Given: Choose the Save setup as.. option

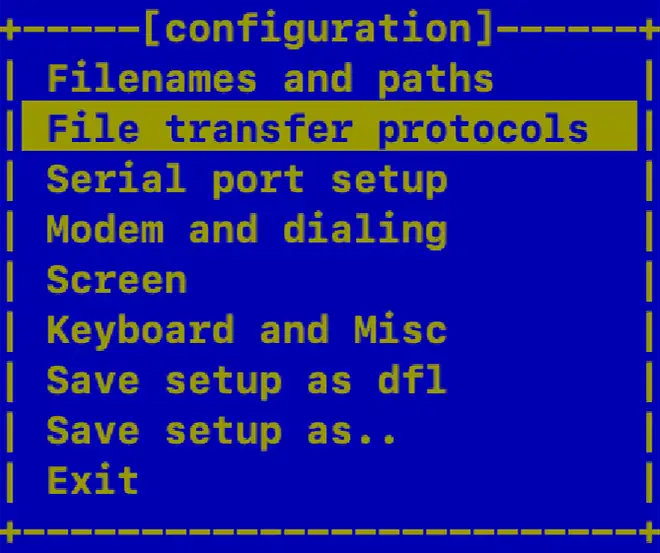Looking at the screenshot, I should tap(222, 431).
